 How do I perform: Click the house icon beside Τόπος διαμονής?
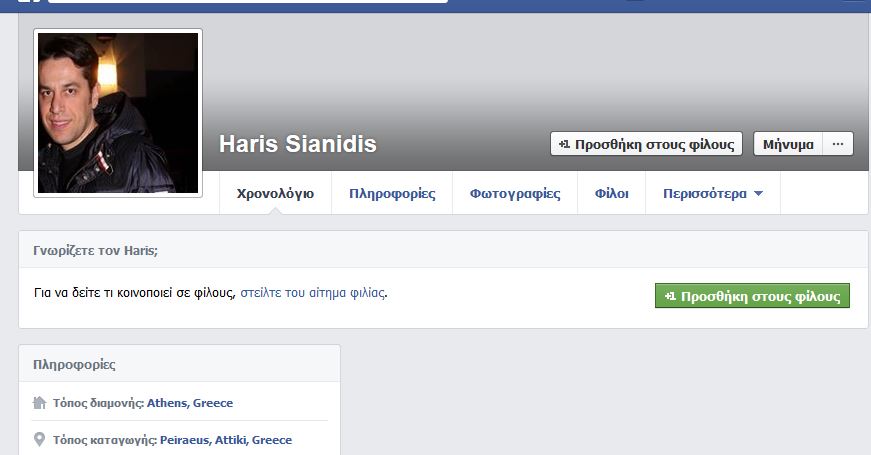tap(40, 403)
